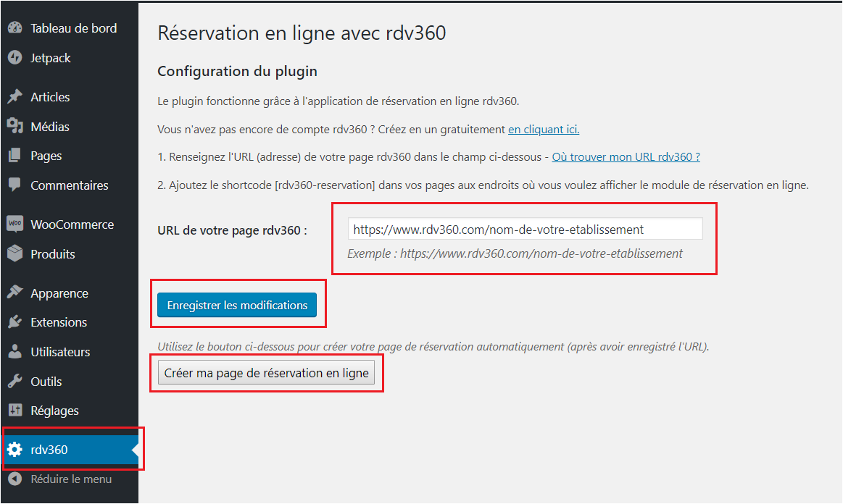
Task: Follow the 'en cliquant ici.' link
Action: [544, 129]
